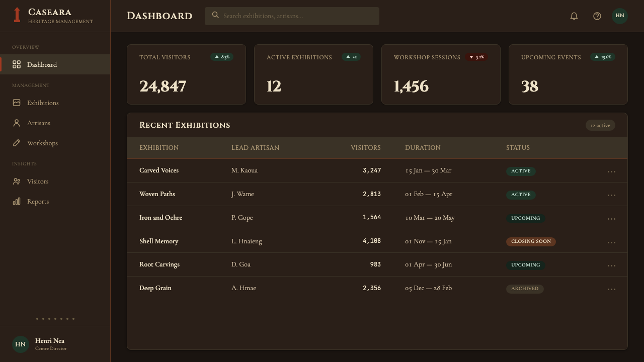Click the visitor count 4,108
This screenshot has height=362, width=644.
pos(372,241)
